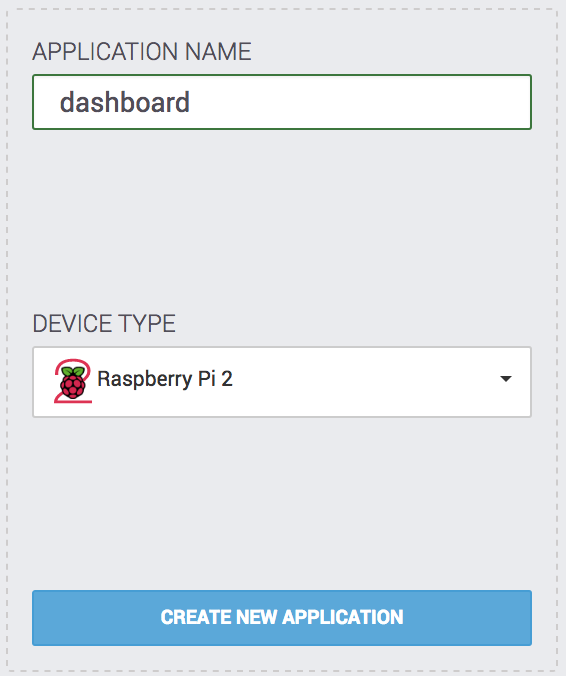Click the raspberry fruit in the device icon
Viewport: 566px width, 676px height.
tap(72, 387)
